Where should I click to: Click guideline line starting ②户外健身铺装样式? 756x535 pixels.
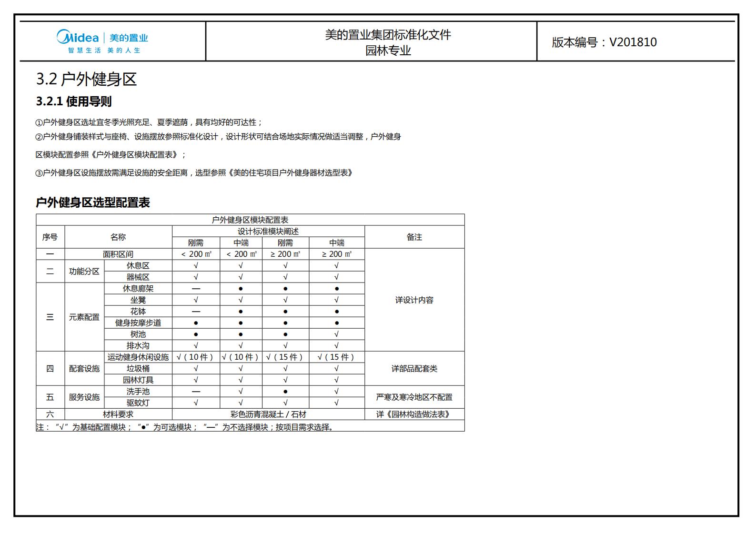tap(218, 137)
